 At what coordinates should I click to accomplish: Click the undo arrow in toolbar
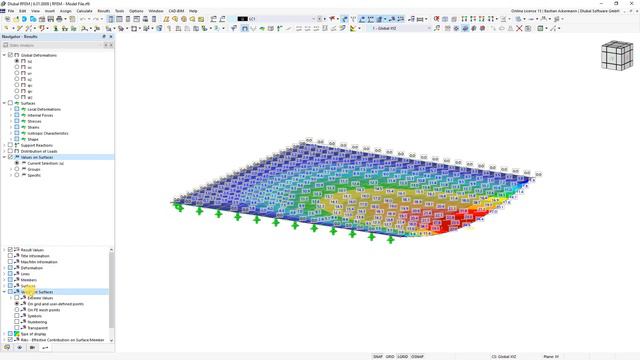click(83, 19)
